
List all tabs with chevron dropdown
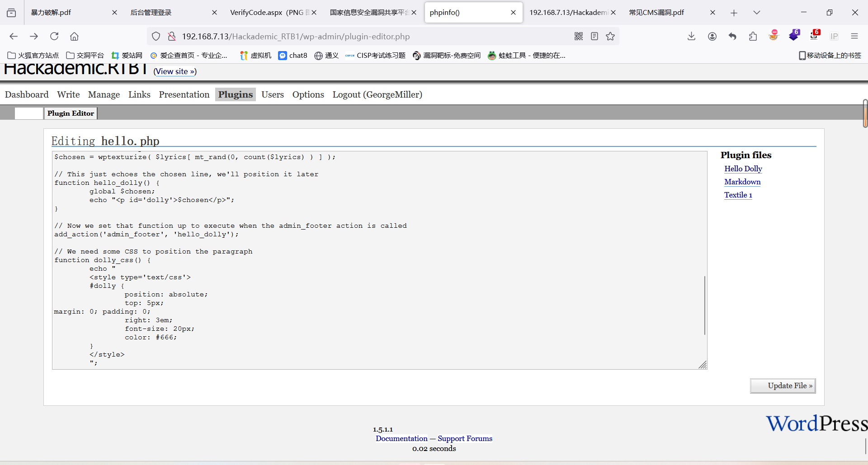[757, 13]
